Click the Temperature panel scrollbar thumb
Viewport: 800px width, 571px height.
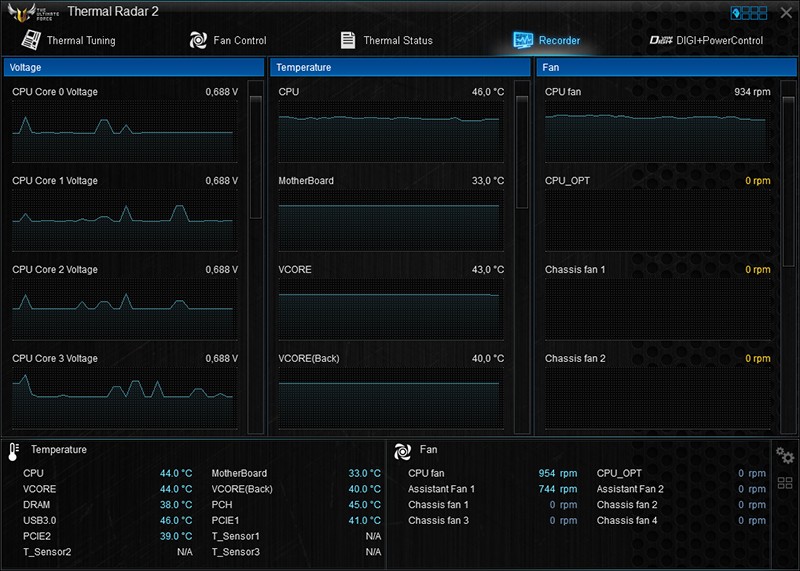[522, 152]
